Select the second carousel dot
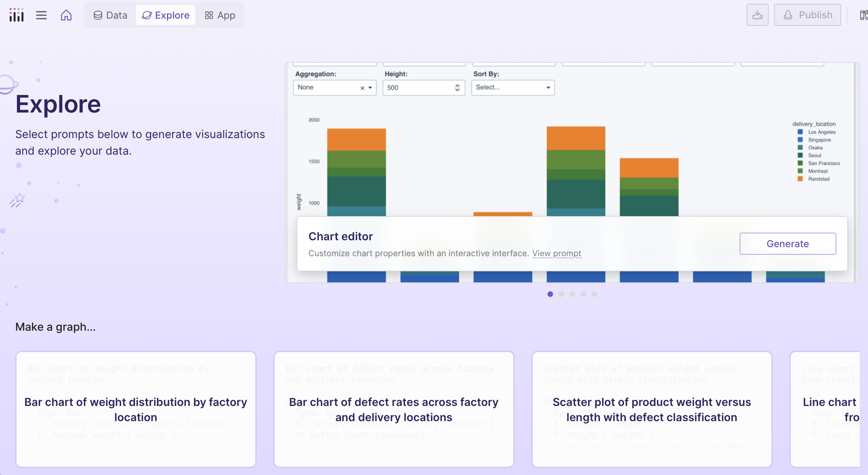Image resolution: width=868 pixels, height=475 pixels. click(561, 294)
